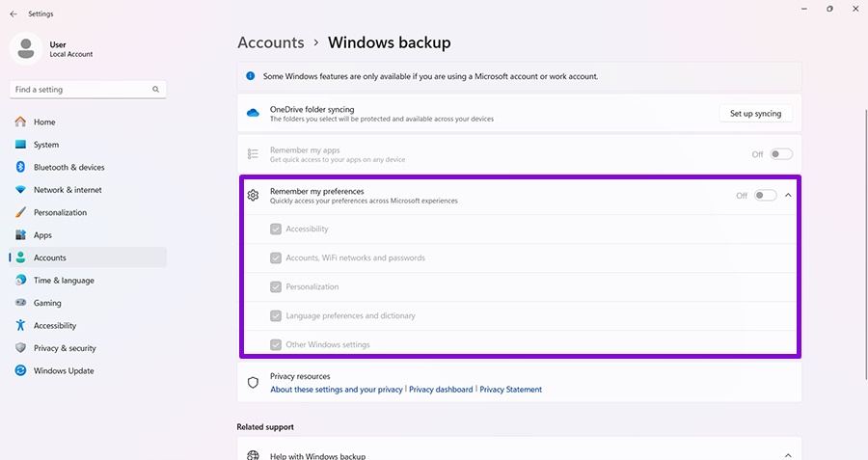Toggle the Personalization checkbox in preferences

(276, 286)
